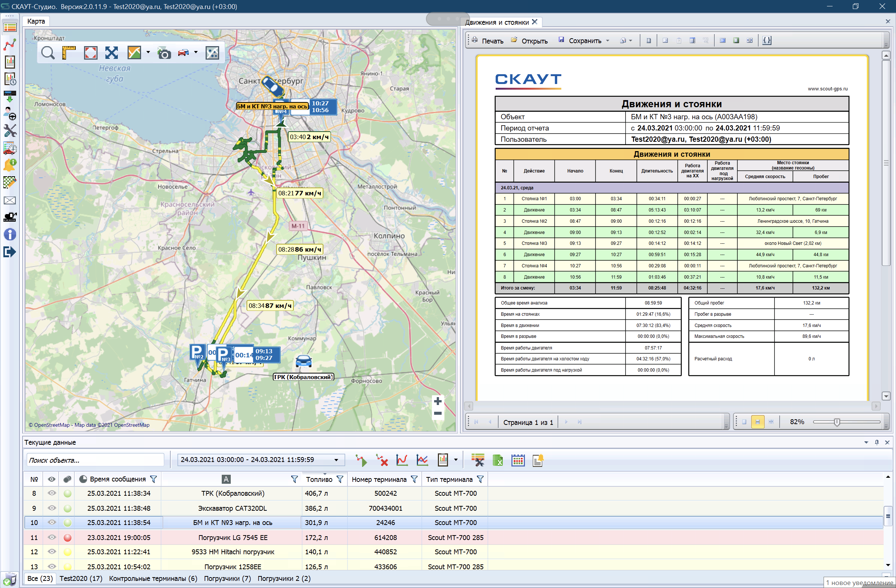Open the clipboard chart report icon
The height and width of the screenshot is (588, 896).
tap(443, 460)
